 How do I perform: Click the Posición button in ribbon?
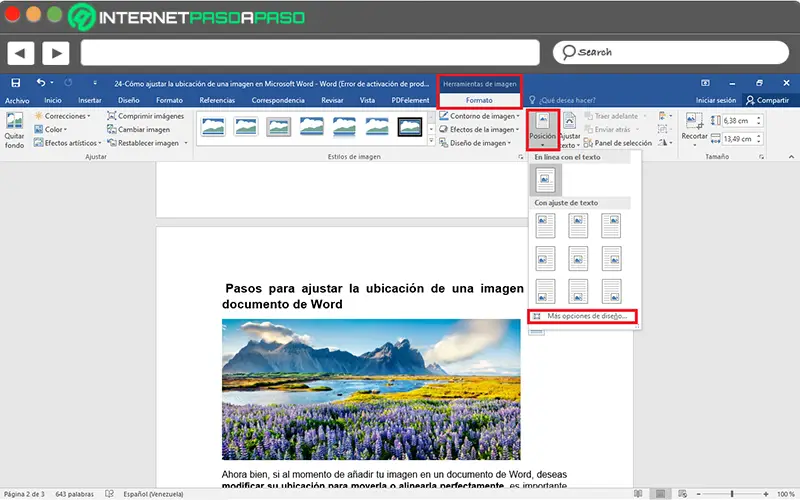click(542, 130)
